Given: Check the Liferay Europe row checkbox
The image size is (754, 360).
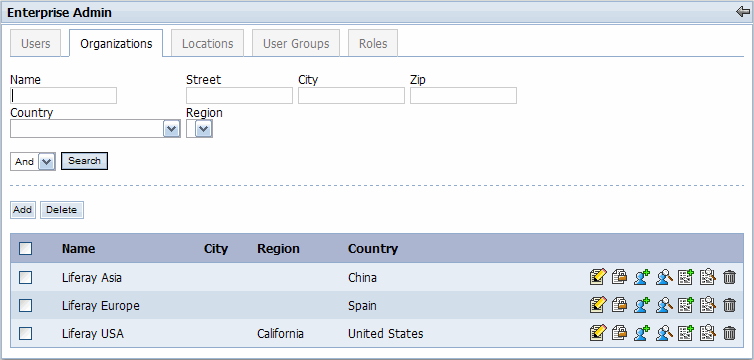Looking at the screenshot, I should (25, 305).
